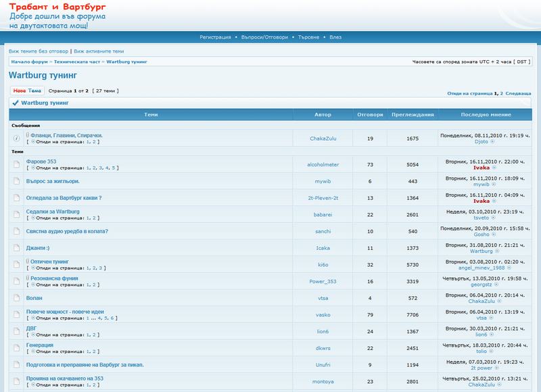Click the view count 7706
This screenshot has width=541, height=392.
(413, 315)
